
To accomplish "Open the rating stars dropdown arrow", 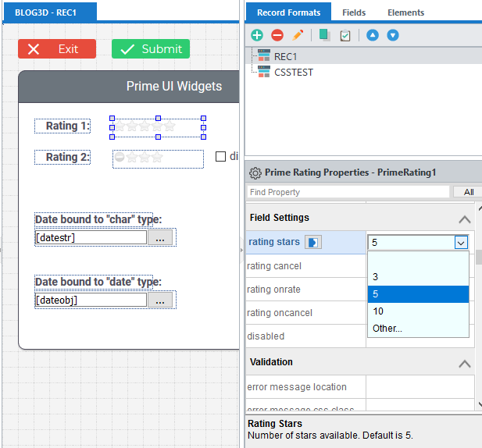I will click(x=461, y=243).
